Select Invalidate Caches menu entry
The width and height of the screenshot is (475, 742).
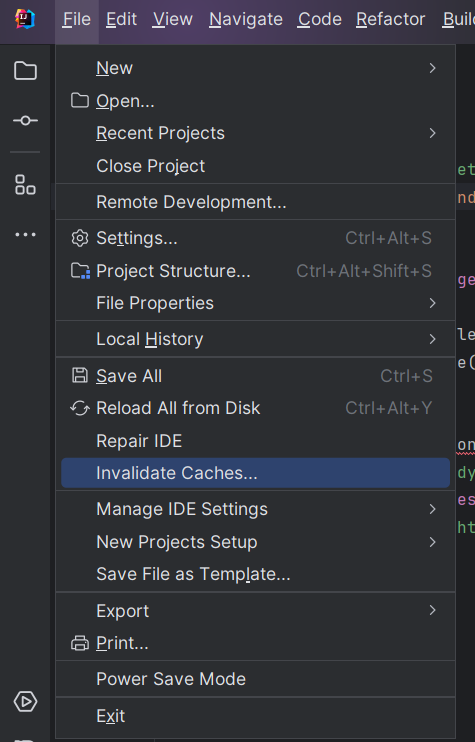click(255, 473)
